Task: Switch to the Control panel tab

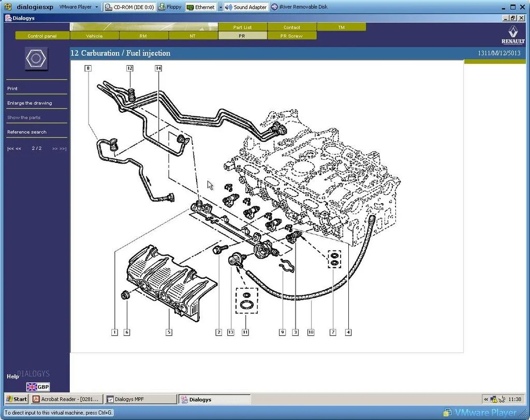Action: [42, 36]
